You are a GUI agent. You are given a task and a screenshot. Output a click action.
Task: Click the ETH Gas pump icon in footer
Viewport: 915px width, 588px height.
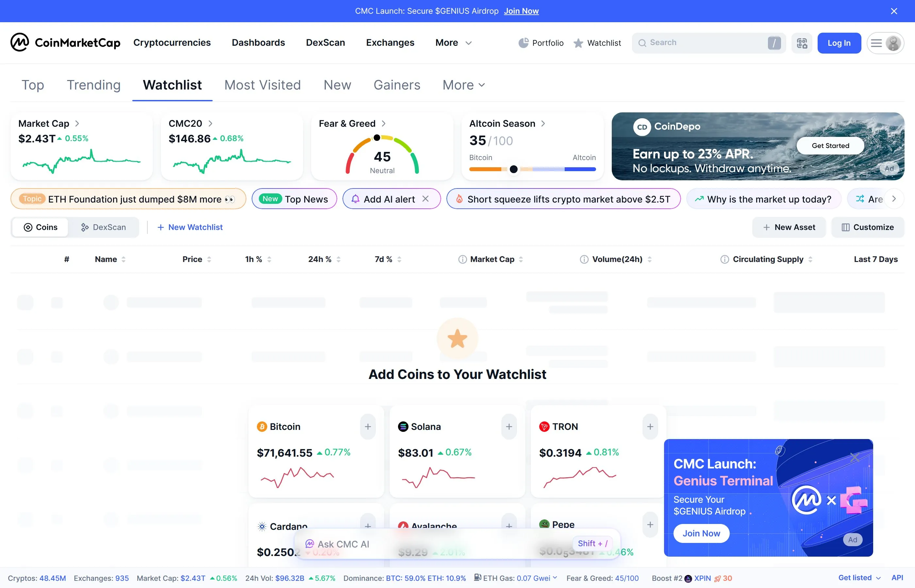tap(477, 577)
